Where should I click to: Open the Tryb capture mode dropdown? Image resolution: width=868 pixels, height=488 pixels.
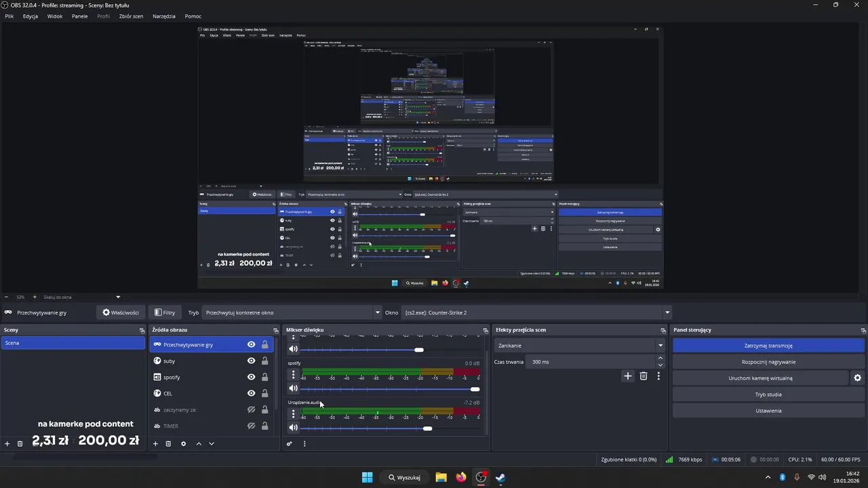(x=292, y=312)
